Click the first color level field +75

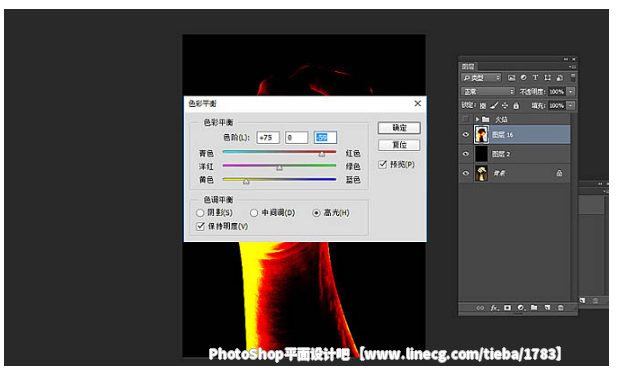click(x=268, y=138)
